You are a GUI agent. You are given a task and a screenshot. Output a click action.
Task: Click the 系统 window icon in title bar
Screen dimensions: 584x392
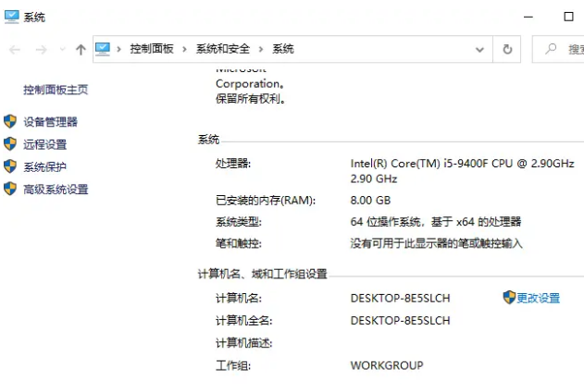(x=11, y=17)
